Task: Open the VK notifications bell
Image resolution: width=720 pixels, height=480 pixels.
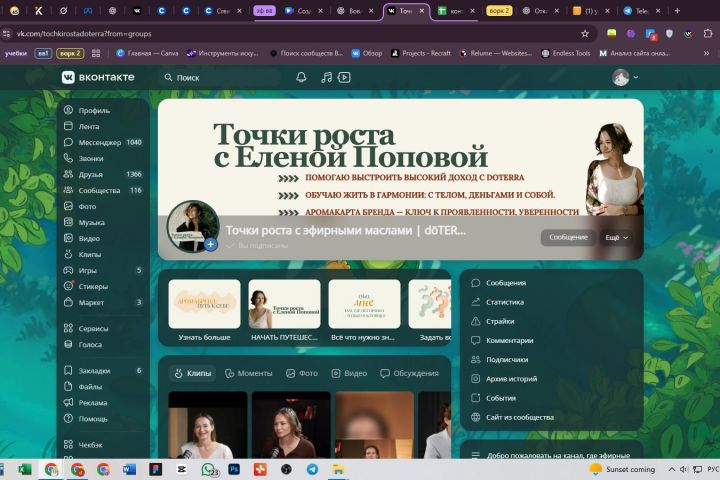Action: tap(301, 77)
